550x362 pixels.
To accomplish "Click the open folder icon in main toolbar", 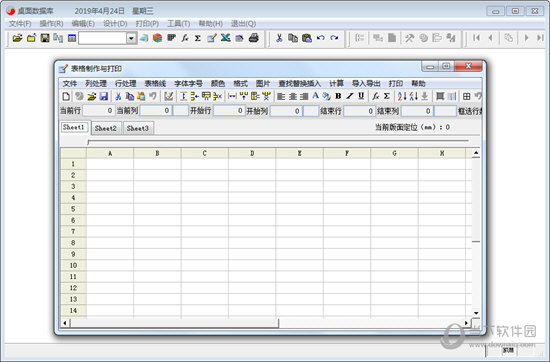I will [17, 38].
